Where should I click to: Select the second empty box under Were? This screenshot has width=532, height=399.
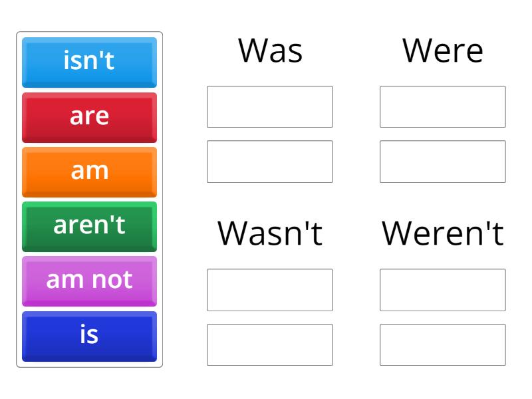tap(443, 160)
